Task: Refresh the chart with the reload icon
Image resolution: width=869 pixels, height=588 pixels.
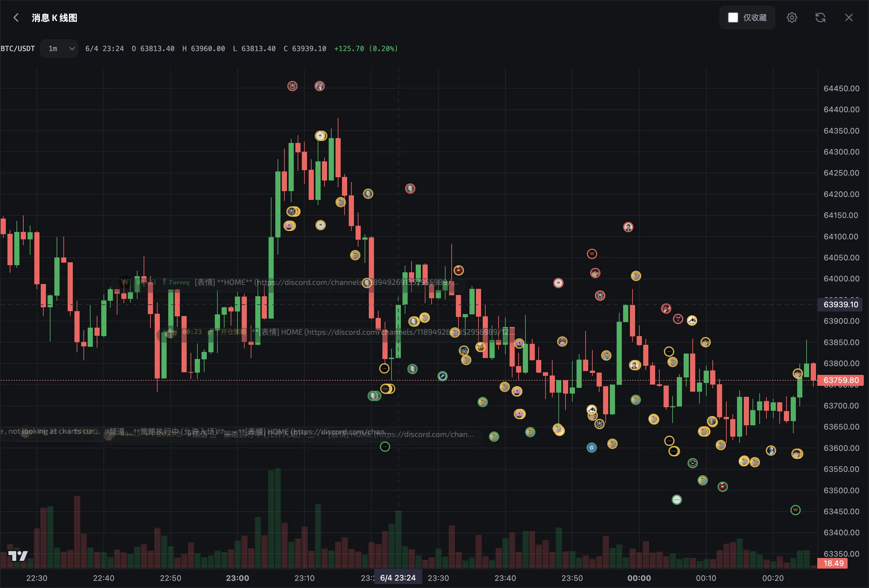Action: pos(820,17)
